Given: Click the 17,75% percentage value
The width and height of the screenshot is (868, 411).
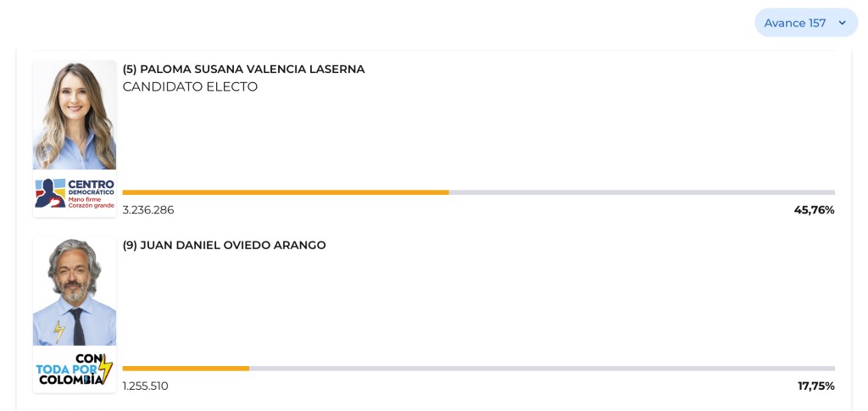Looking at the screenshot, I should 815,386.
